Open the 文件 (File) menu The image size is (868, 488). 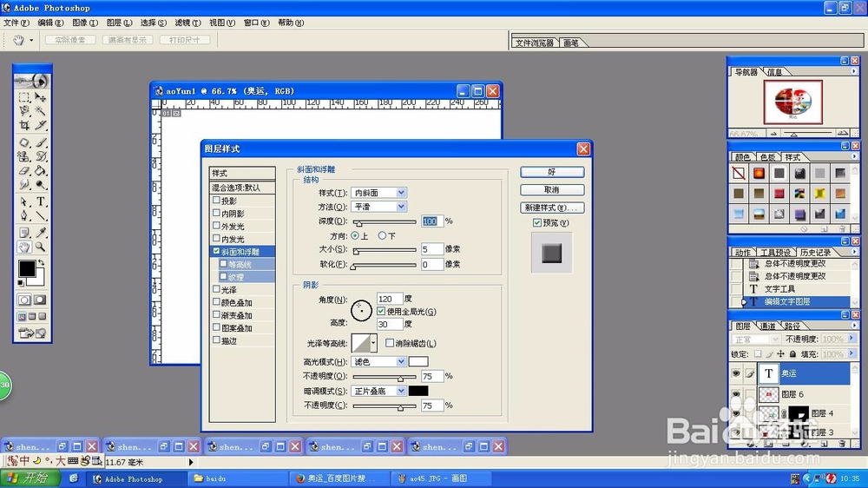pos(16,23)
